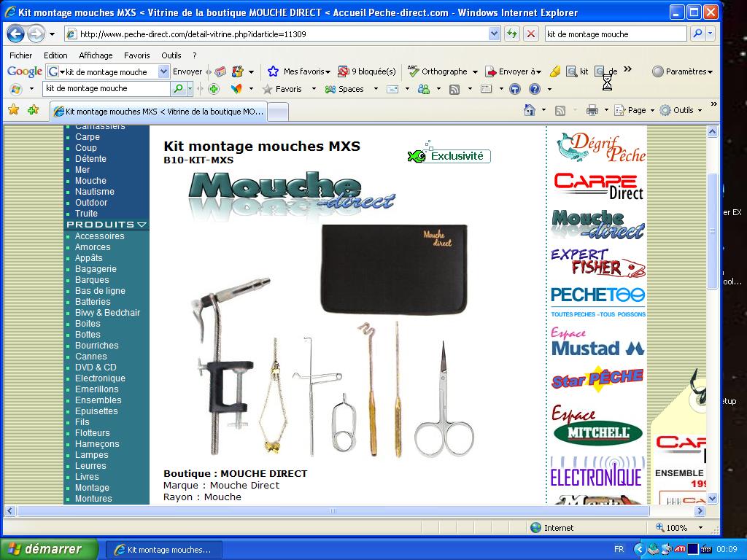747x560 pixels.
Task: Open the Hameçons category link
Action: [x=97, y=444]
